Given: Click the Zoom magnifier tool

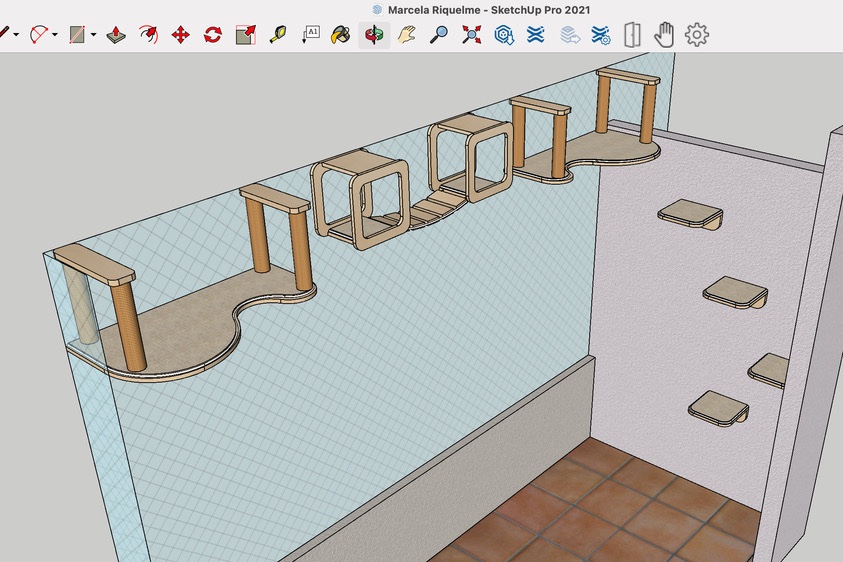Looking at the screenshot, I should pyautogui.click(x=439, y=35).
